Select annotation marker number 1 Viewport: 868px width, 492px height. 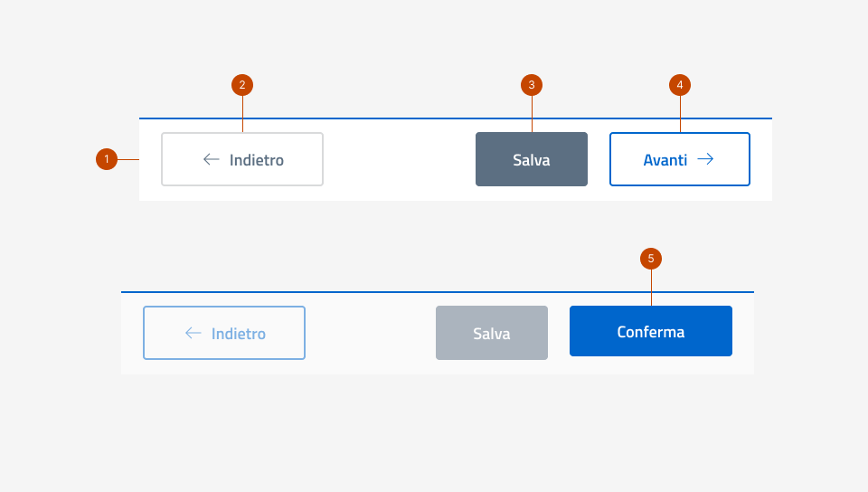point(107,159)
